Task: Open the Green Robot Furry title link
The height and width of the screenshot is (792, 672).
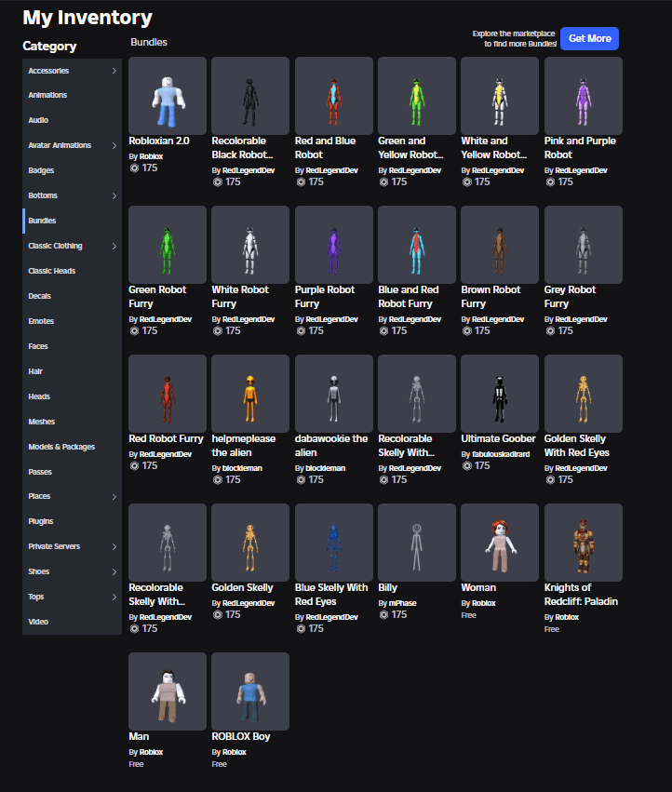Action: point(157,289)
